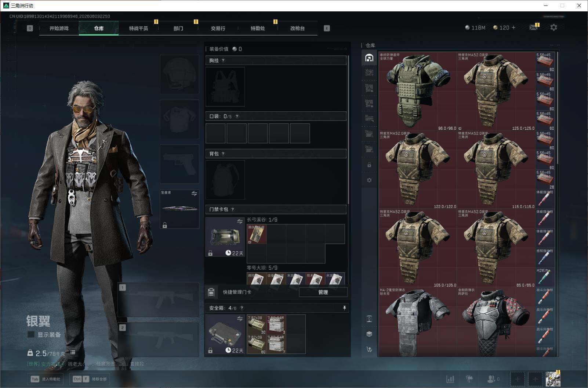Switch to the 改枪台 tab
Viewport: 588px width, 388px height.
coord(297,28)
